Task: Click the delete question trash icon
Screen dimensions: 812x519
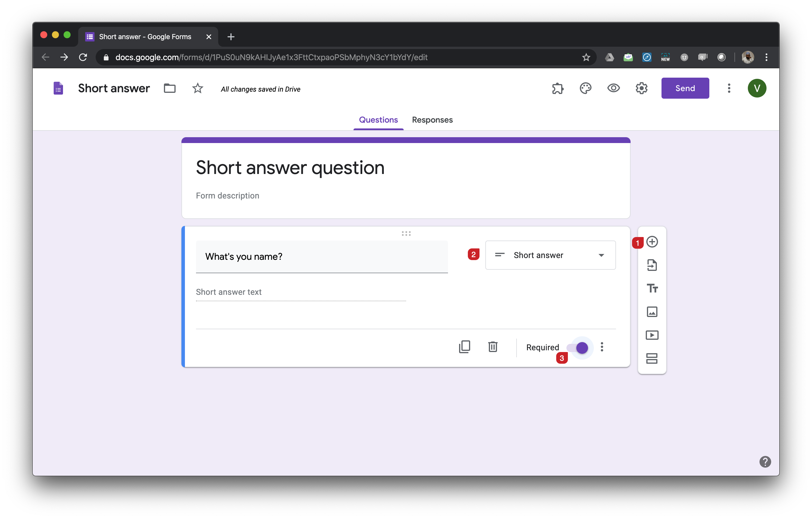Action: (x=493, y=347)
